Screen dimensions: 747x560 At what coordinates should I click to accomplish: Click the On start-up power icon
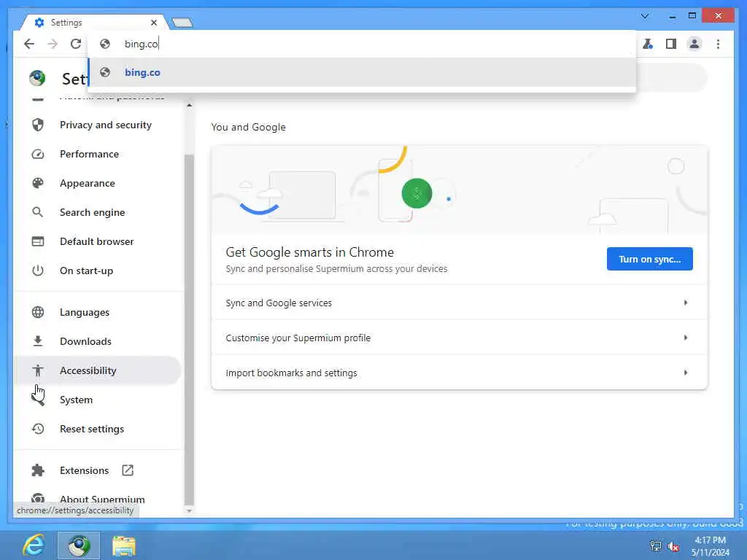point(38,271)
